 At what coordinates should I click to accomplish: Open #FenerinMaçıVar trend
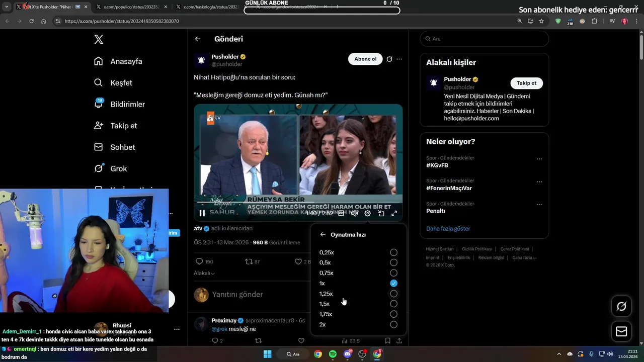pos(449,188)
